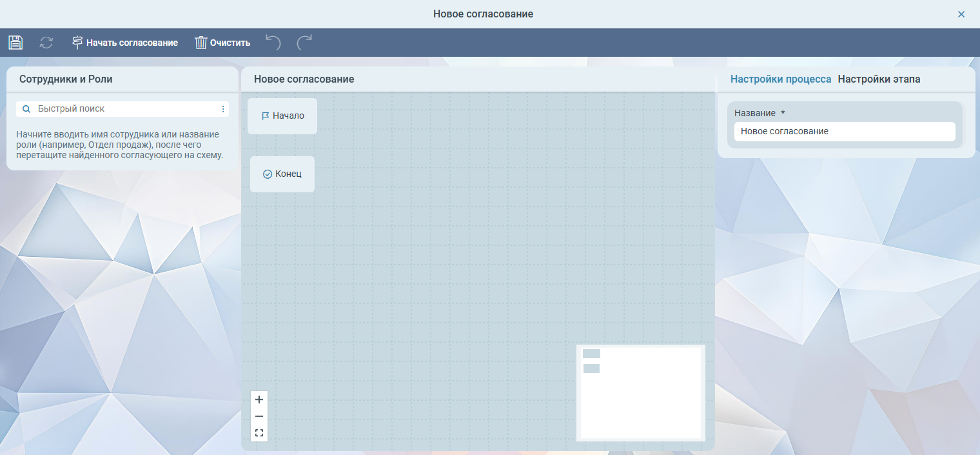The image size is (980, 455).
Task: Select the Начало node on canvas
Action: (x=282, y=116)
